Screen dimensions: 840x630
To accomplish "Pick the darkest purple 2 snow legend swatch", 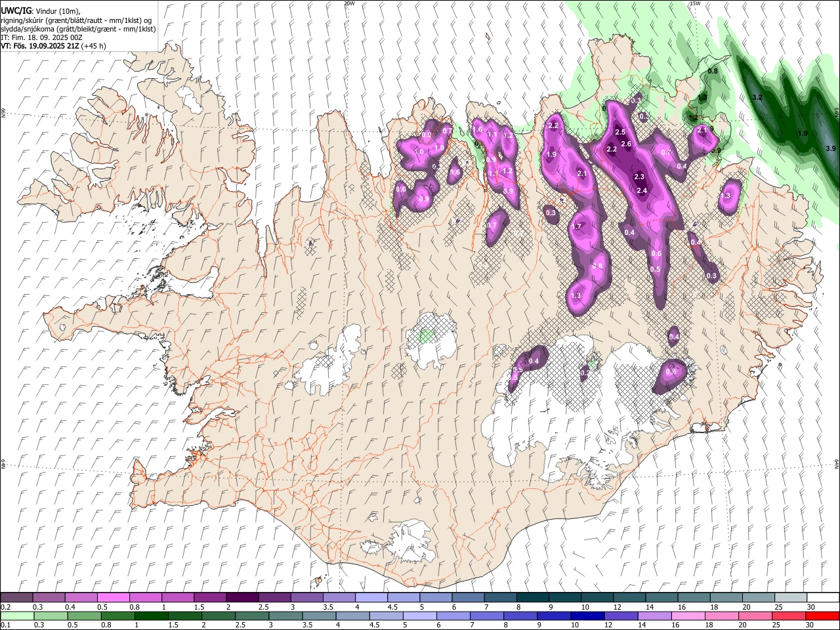I will coord(242,598).
